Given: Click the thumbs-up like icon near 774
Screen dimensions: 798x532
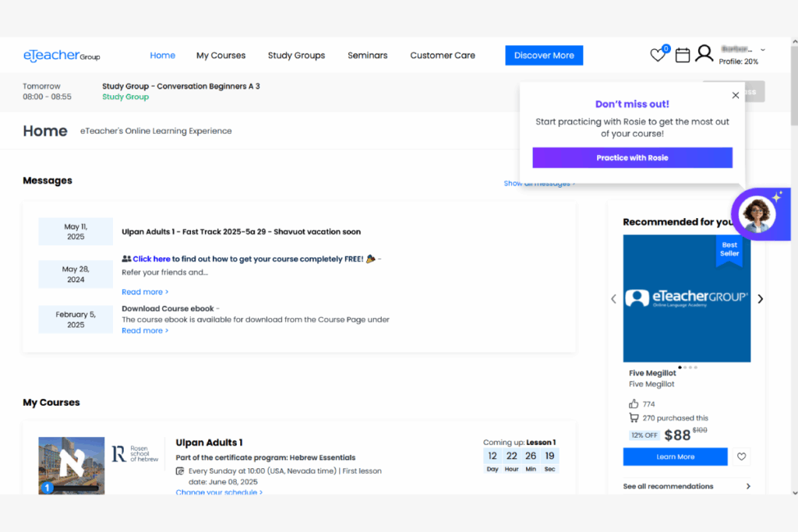Looking at the screenshot, I should pos(633,403).
